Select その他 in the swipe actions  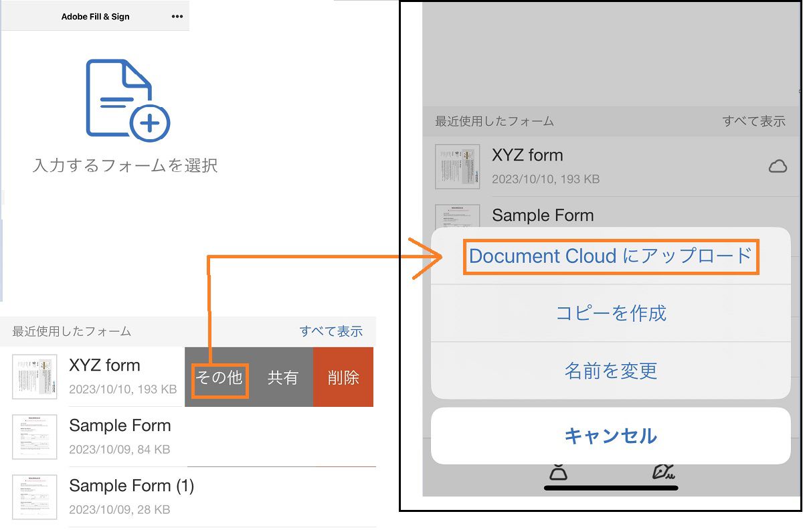click(x=219, y=377)
